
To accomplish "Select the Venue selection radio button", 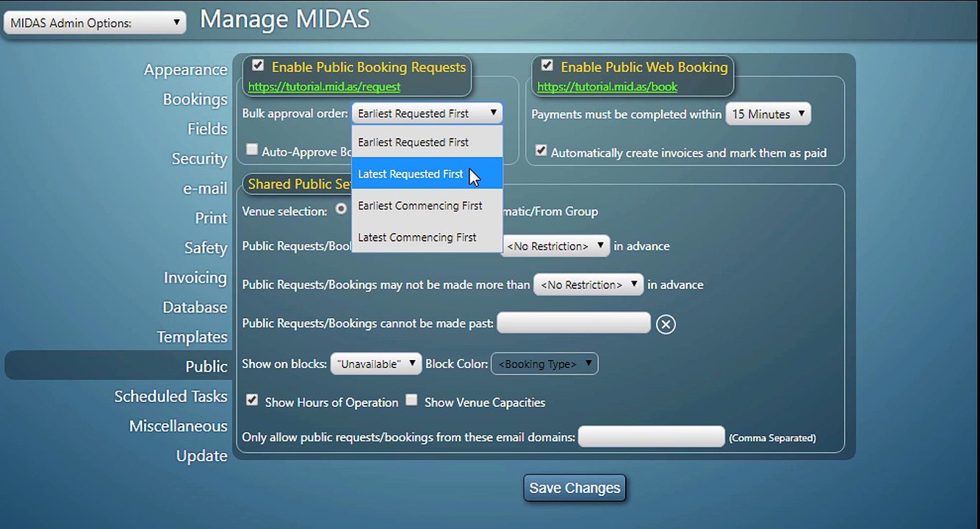I will pyautogui.click(x=341, y=209).
